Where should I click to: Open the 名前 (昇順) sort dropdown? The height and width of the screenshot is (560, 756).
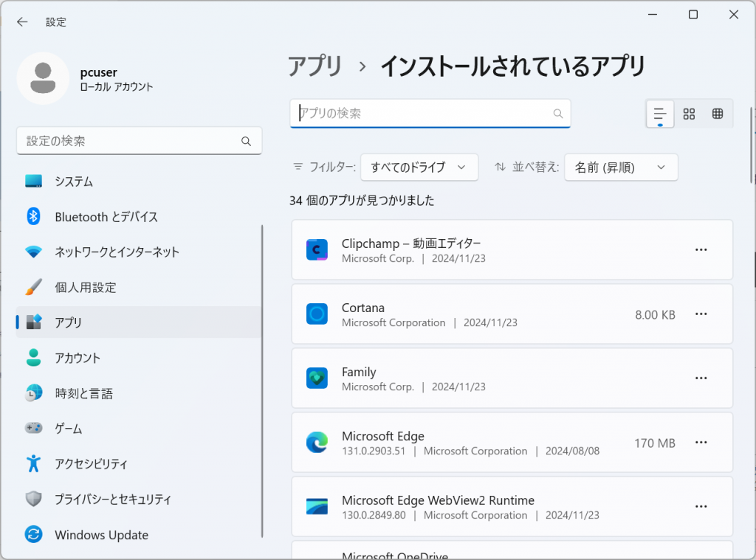pyautogui.click(x=621, y=167)
